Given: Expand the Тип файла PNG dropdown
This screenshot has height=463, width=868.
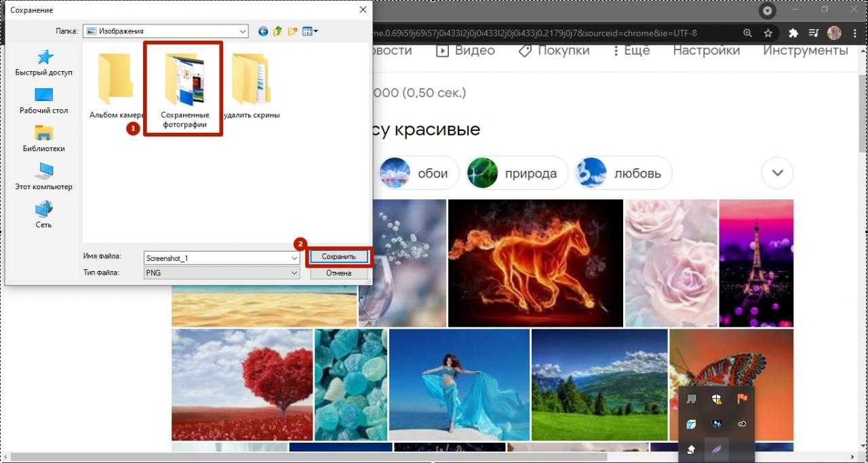Looking at the screenshot, I should click(294, 273).
